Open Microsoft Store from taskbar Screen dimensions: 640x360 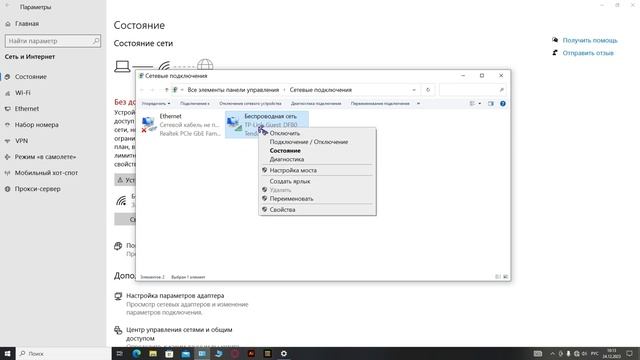click(169, 353)
